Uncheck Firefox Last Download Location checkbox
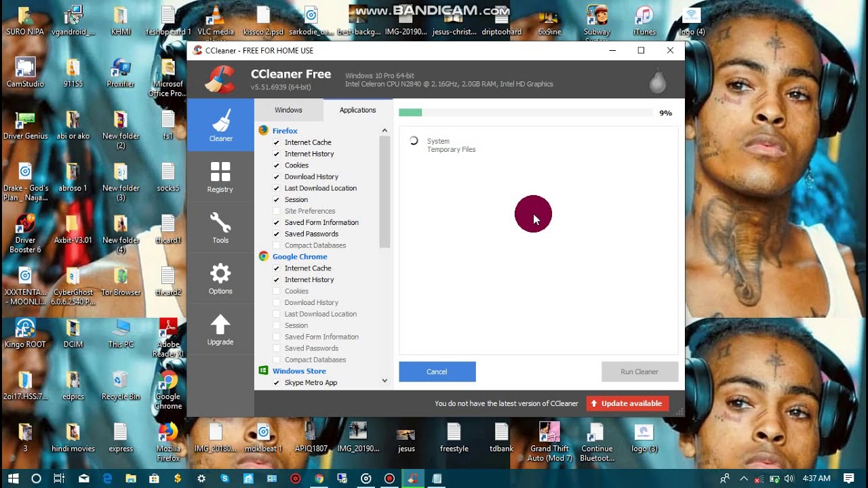Viewport: 868px width, 488px height. (x=276, y=188)
